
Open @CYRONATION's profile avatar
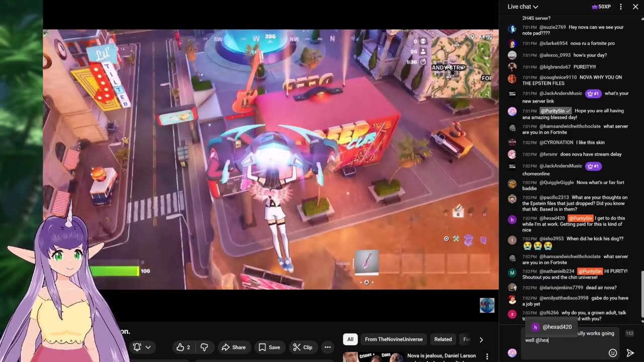pyautogui.click(x=512, y=142)
